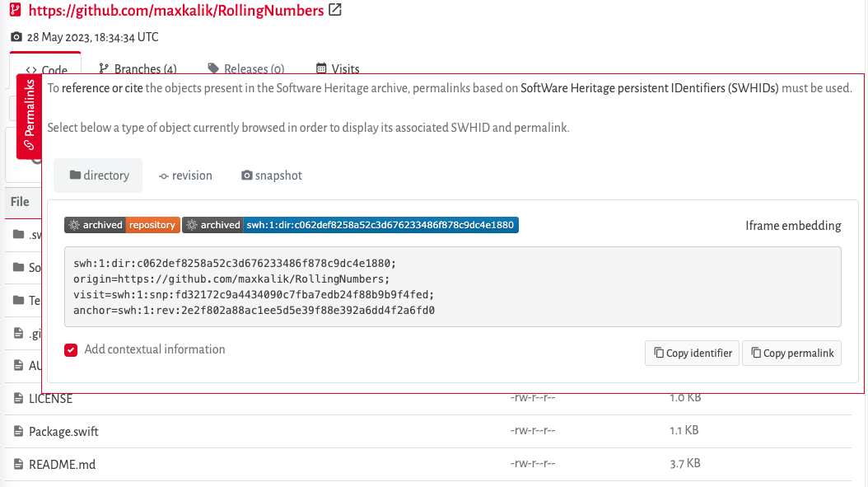Screen dimensions: 868x487
Task: Click the folder icon inside the directory button
Action: click(x=73, y=175)
